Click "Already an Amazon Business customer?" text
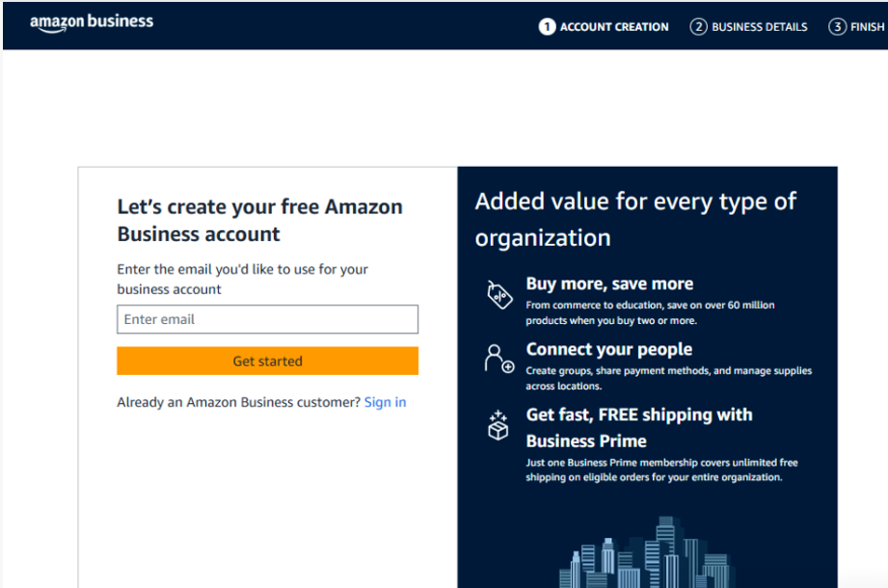 pyautogui.click(x=238, y=402)
